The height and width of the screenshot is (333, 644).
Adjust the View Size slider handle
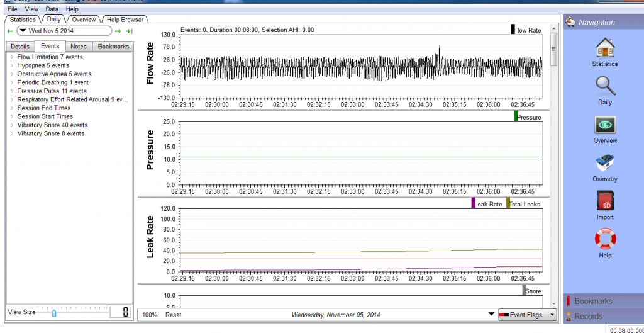coord(54,313)
